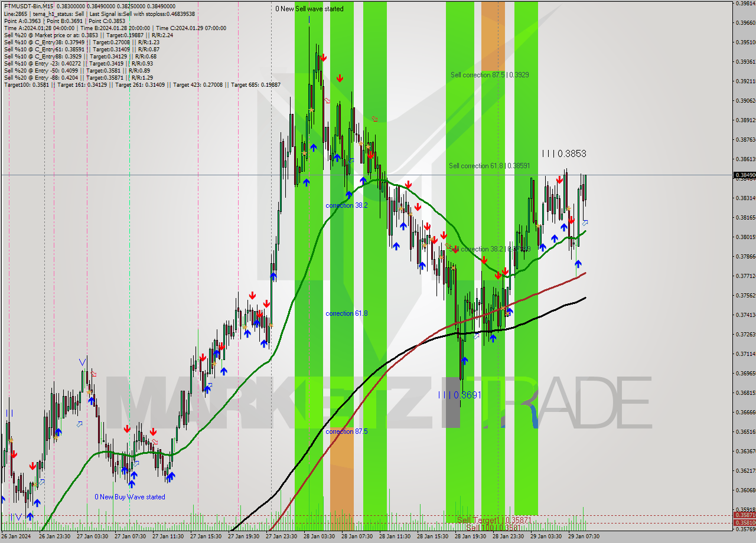Click the '26 Jan 2024' date axis label

click(x=15, y=537)
